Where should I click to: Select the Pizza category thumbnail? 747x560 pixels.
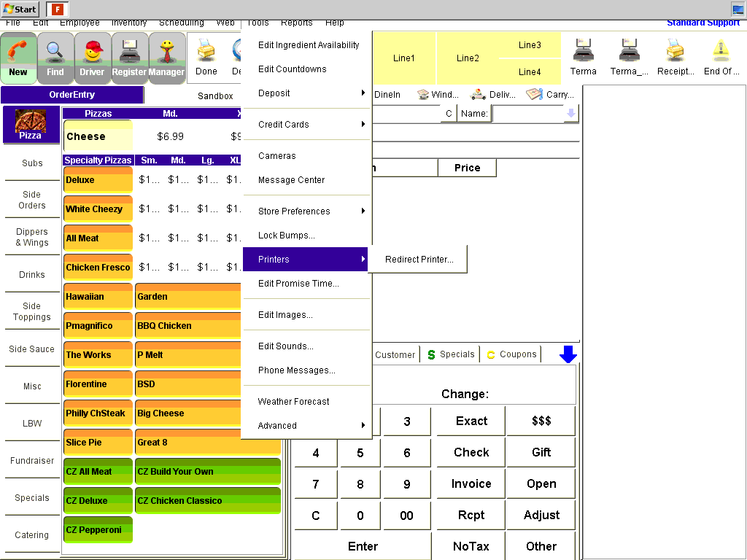(31, 124)
